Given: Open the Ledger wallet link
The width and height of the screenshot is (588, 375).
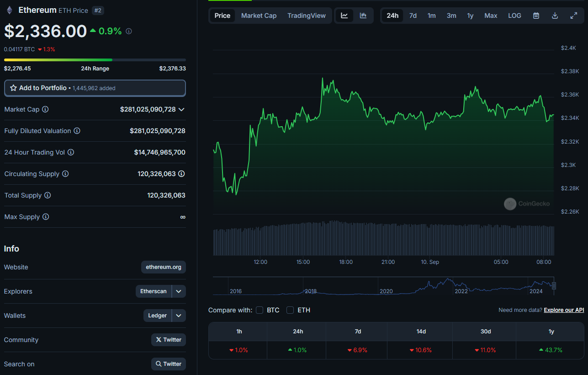Looking at the screenshot, I should click(158, 316).
